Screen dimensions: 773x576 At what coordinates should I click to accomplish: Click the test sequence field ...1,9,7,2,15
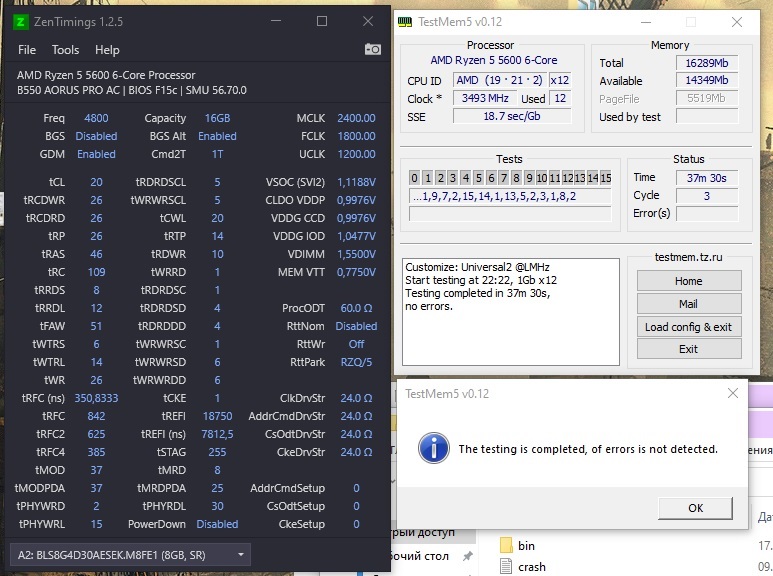click(510, 196)
